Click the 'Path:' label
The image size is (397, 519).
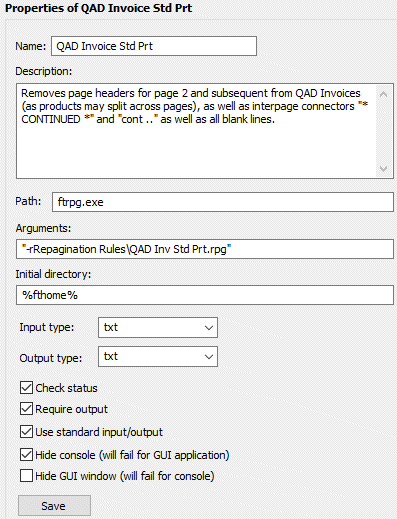point(28,201)
